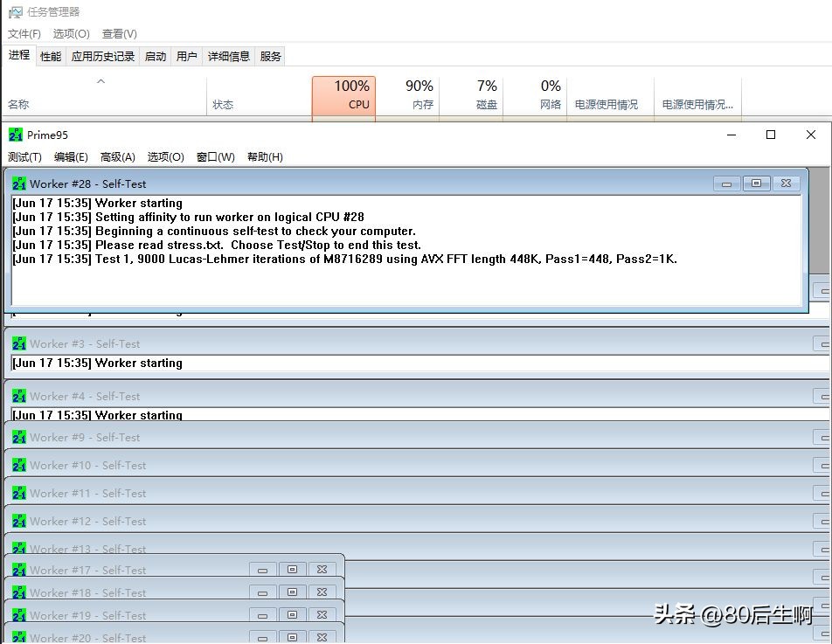
Task: Select the 进程 tab
Action: tap(19, 55)
